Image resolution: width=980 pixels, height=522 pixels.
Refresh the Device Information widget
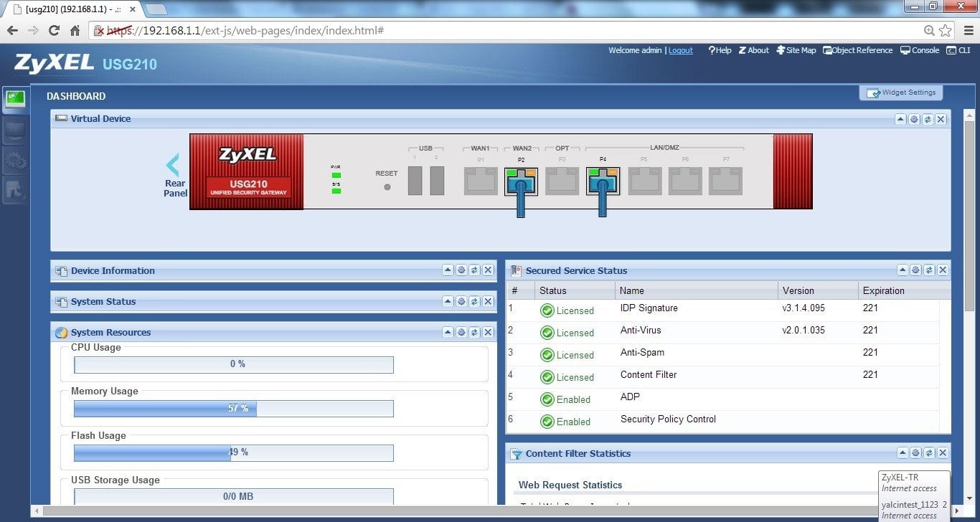[x=474, y=270]
